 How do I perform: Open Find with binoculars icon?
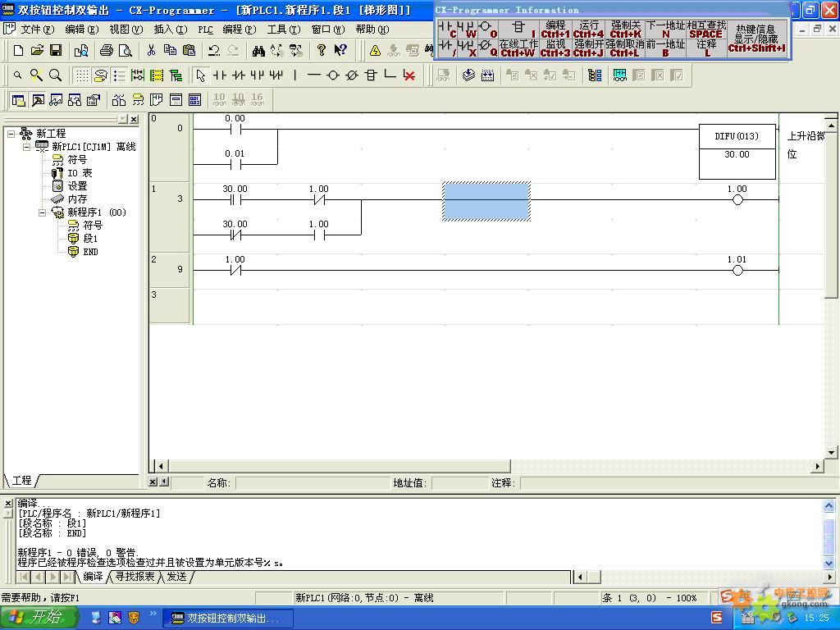click(x=258, y=50)
